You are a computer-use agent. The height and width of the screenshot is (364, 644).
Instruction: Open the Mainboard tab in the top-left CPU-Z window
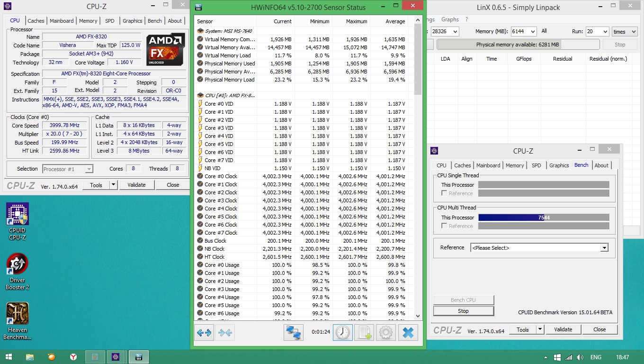coord(62,21)
